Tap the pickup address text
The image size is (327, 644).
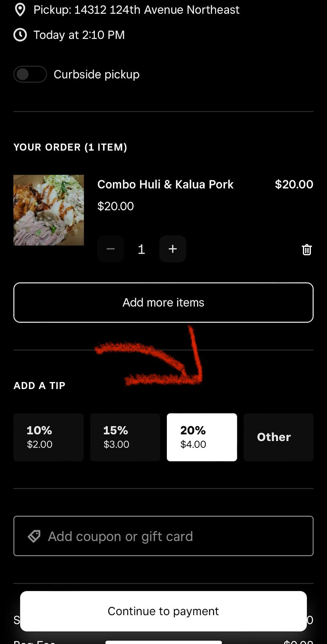pos(136,10)
